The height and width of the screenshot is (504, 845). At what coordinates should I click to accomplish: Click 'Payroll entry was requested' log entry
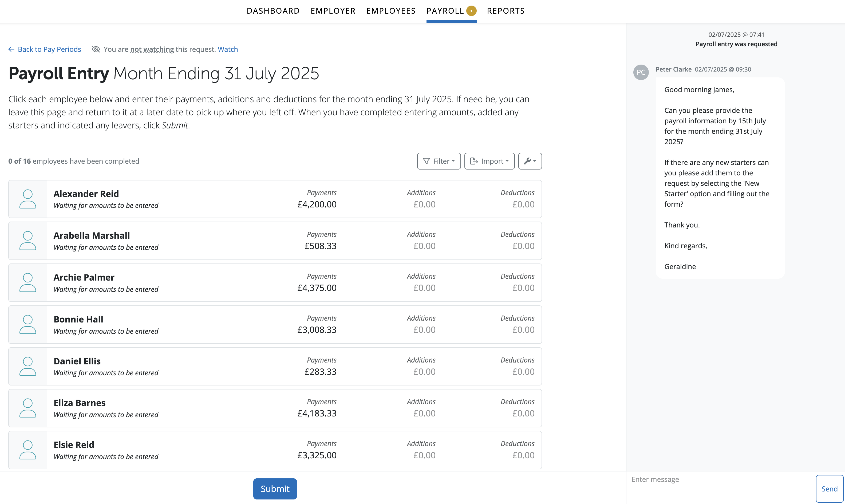(736, 44)
